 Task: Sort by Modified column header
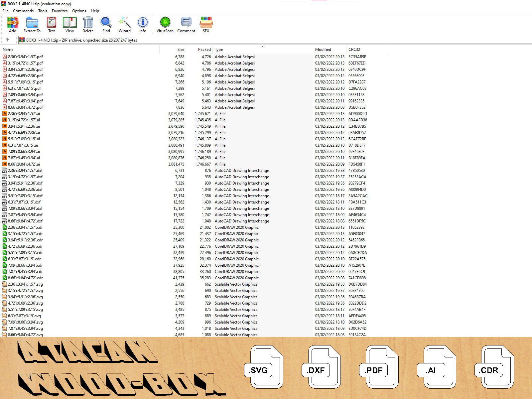[x=330, y=50]
